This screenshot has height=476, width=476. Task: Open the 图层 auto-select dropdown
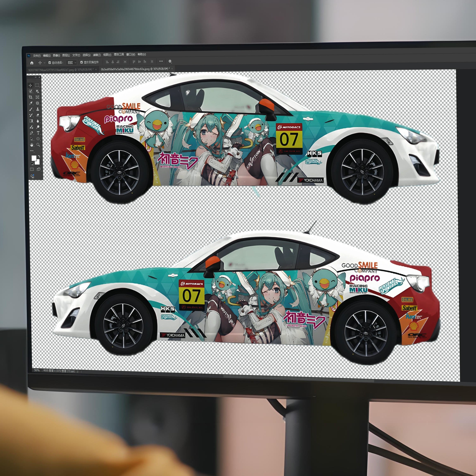[x=72, y=63]
